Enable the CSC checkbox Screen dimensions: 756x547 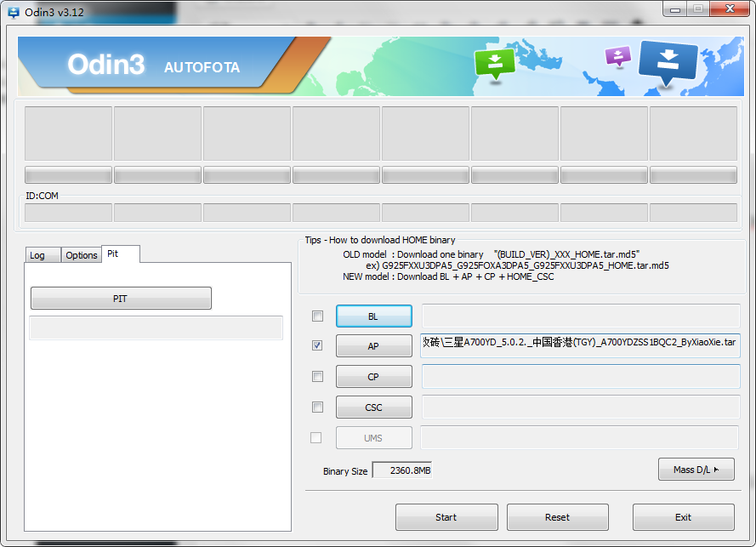(317, 407)
